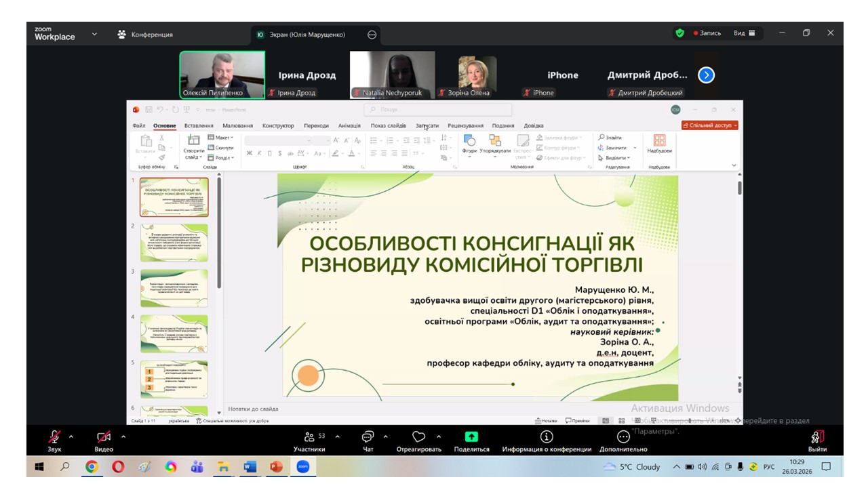Click the Выйти leave meeting button
Viewport: 868px width, 488px height.
(817, 437)
